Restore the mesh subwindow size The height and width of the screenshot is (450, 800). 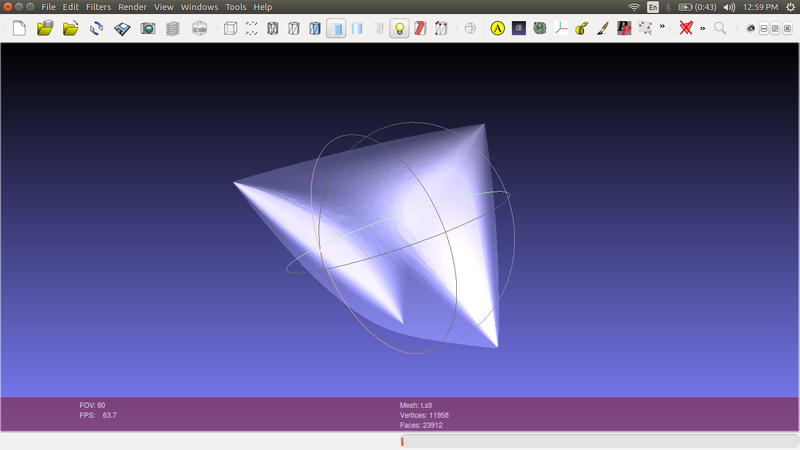[x=775, y=29]
